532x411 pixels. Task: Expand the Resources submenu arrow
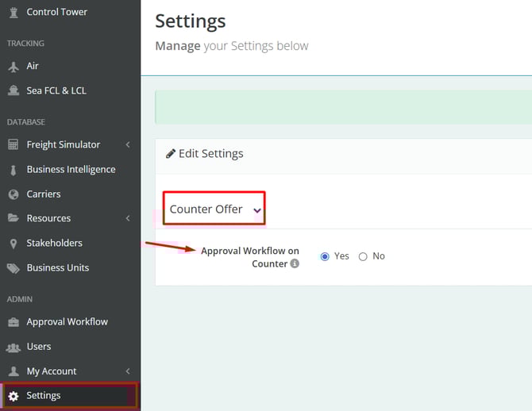coord(128,218)
